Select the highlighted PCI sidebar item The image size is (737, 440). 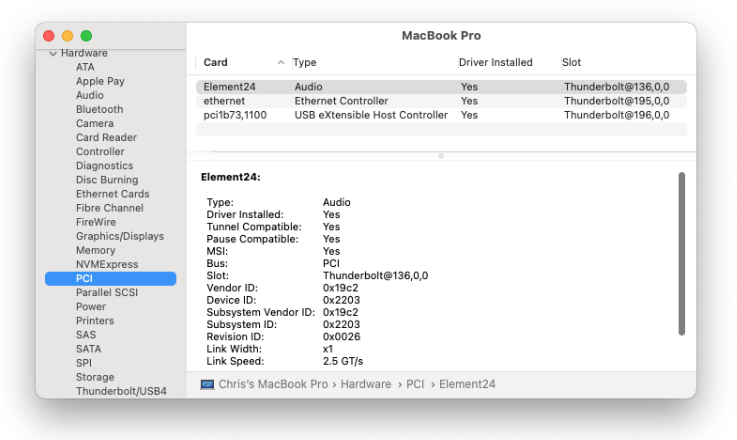(x=110, y=279)
